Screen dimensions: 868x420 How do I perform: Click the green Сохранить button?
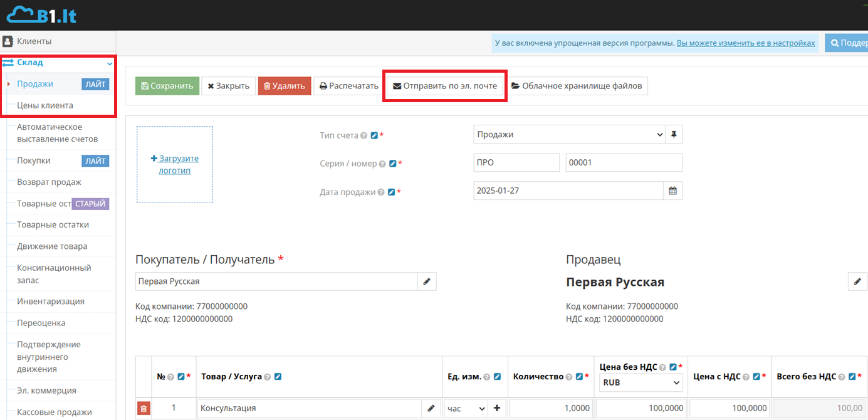[167, 86]
